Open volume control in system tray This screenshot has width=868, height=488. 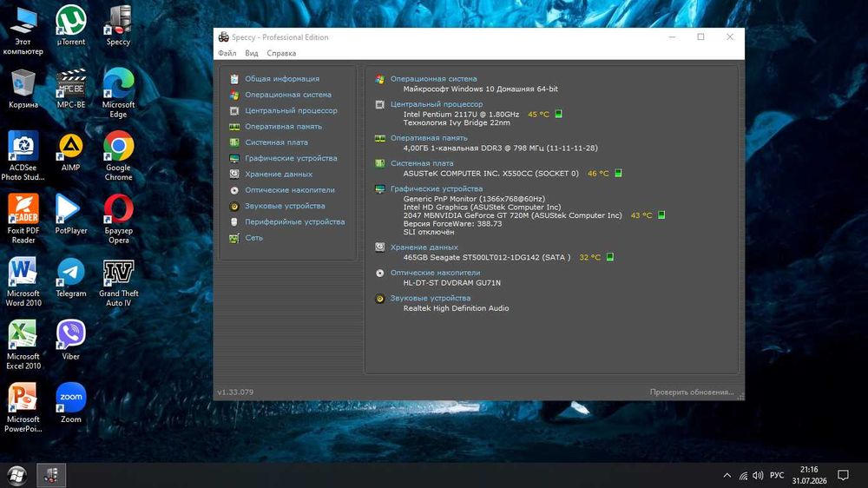(x=758, y=475)
